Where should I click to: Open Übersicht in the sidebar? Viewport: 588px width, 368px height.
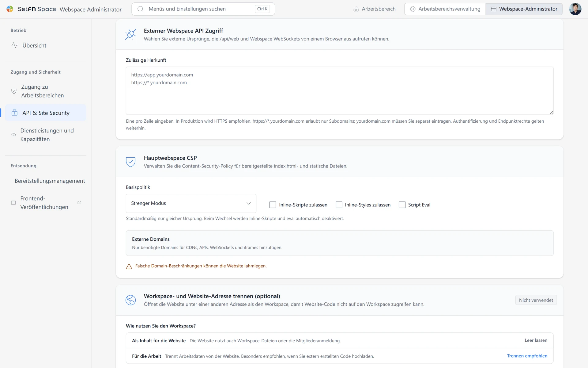(45, 45)
